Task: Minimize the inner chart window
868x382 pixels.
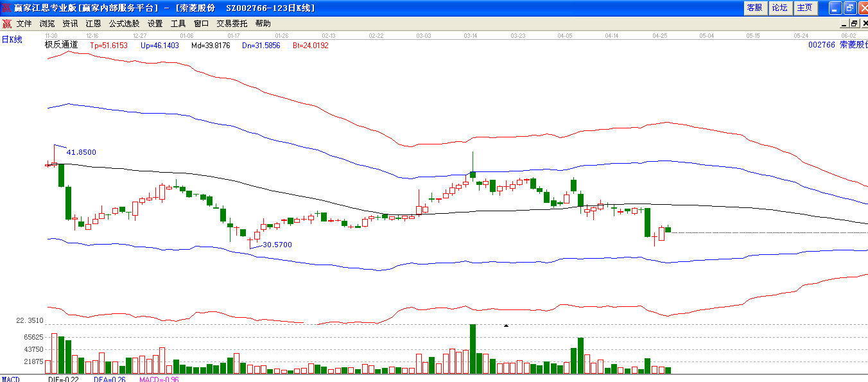Action: point(845,24)
